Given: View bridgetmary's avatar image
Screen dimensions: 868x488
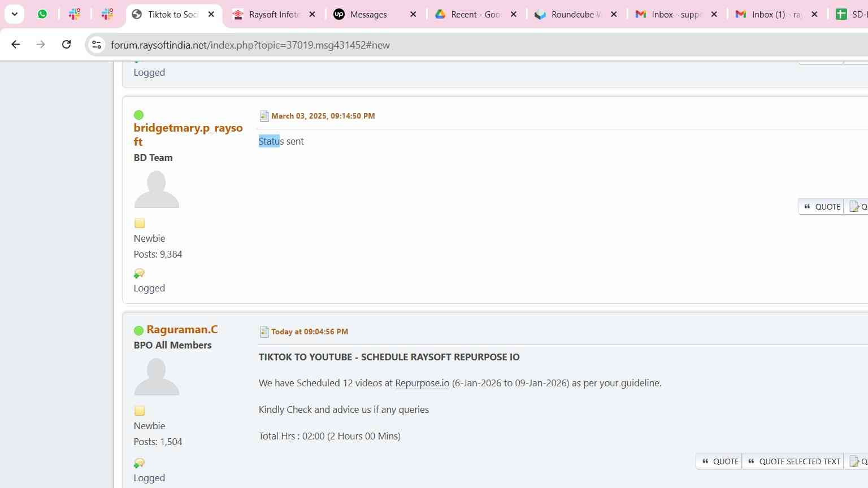Looking at the screenshot, I should (x=157, y=189).
